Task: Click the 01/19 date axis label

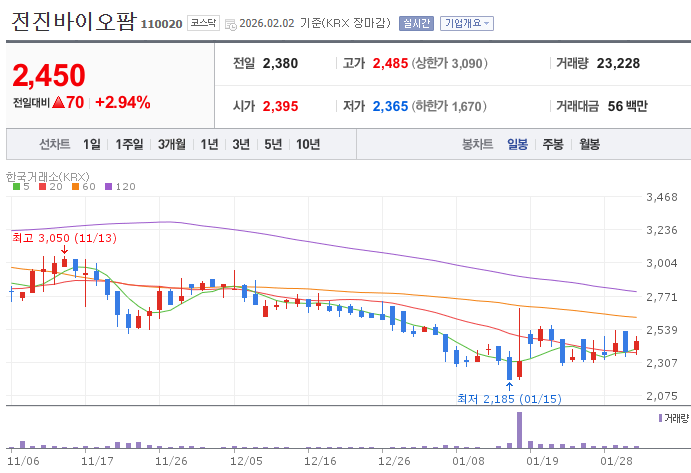Action: point(542,461)
